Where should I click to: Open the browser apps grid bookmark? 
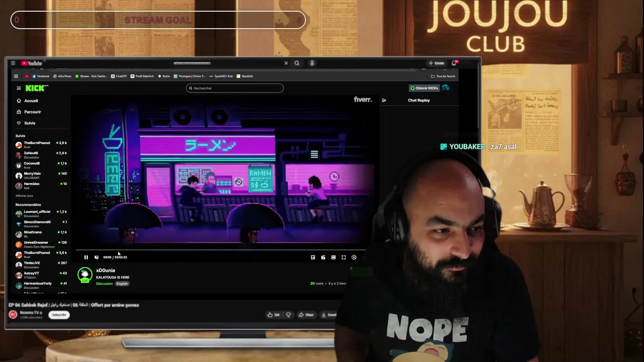pyautogui.click(x=16, y=76)
